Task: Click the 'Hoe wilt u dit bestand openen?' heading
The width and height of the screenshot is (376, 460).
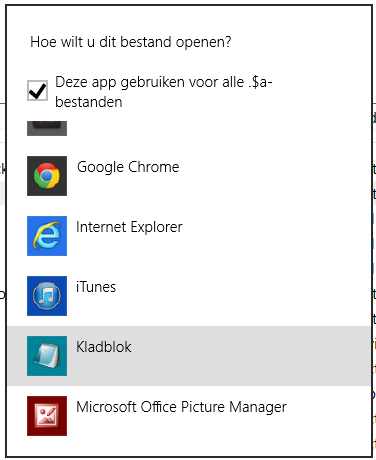Action: tap(131, 42)
